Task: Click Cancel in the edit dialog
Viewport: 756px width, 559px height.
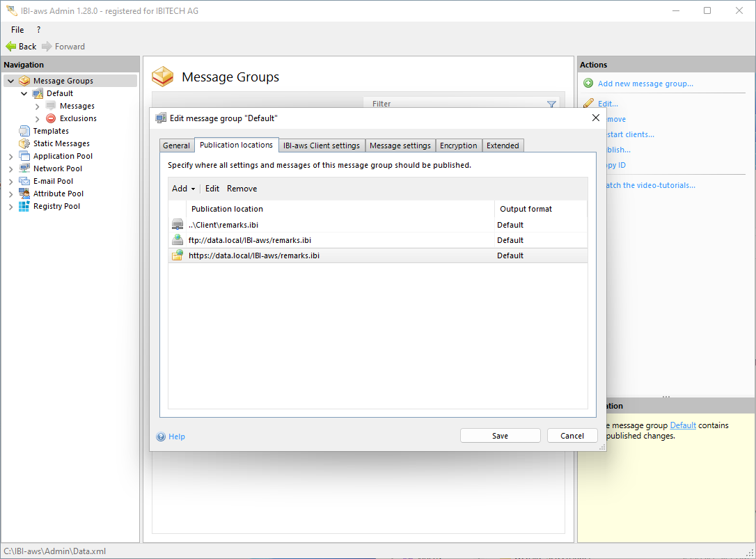Action: [572, 436]
